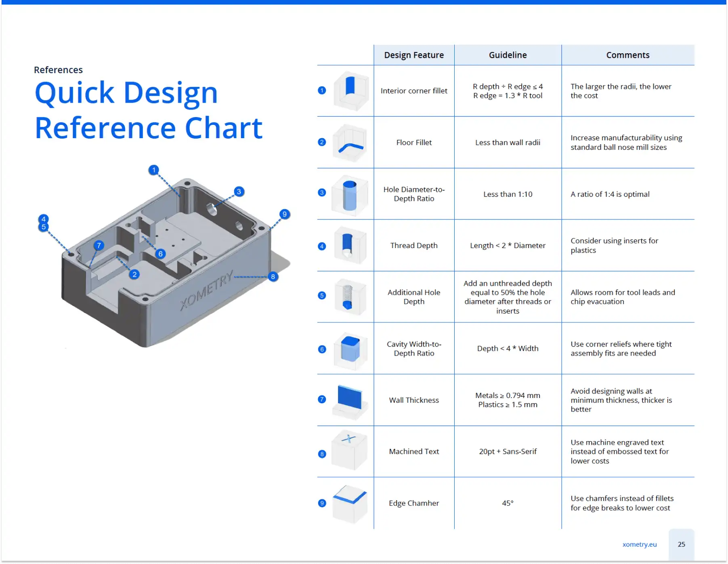Click 'A ratio of 1:4 is optimal' comment
This screenshot has width=728, height=564.
pyautogui.click(x=610, y=194)
